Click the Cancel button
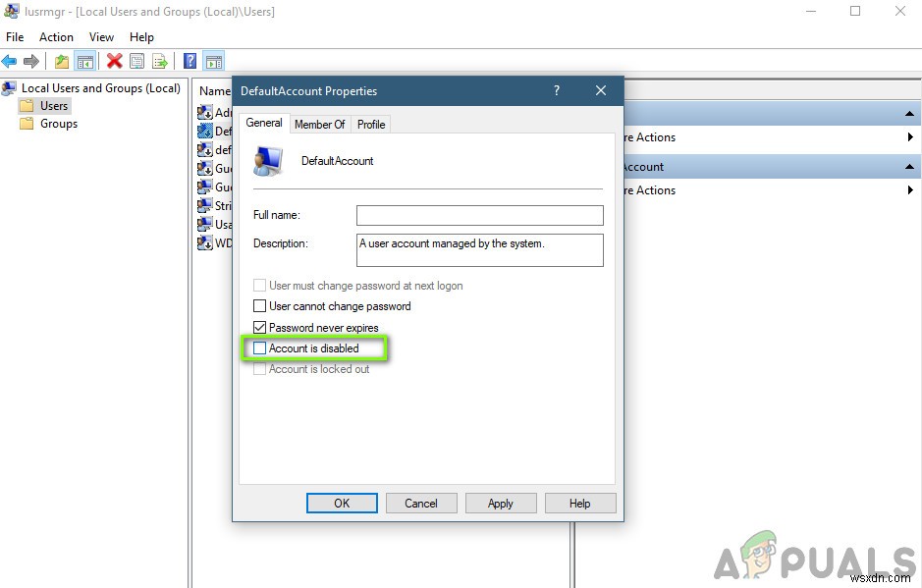922x588 pixels. point(421,504)
